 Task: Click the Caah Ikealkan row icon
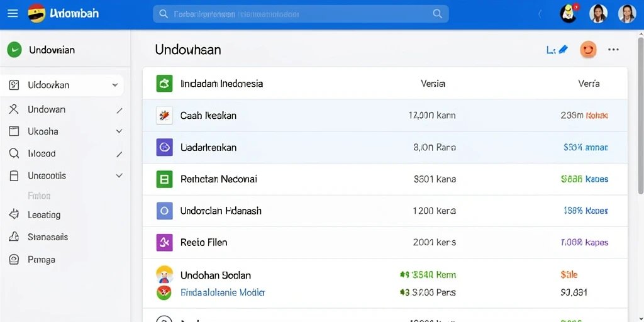click(164, 116)
